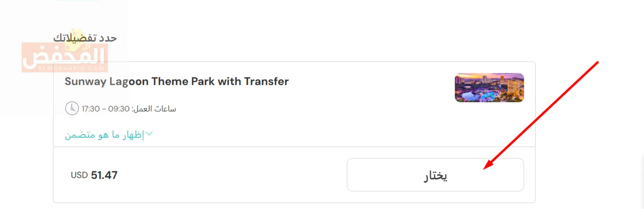644x209 pixels.
Task: Click the word Transfer in the ticket title
Action: 266,81
